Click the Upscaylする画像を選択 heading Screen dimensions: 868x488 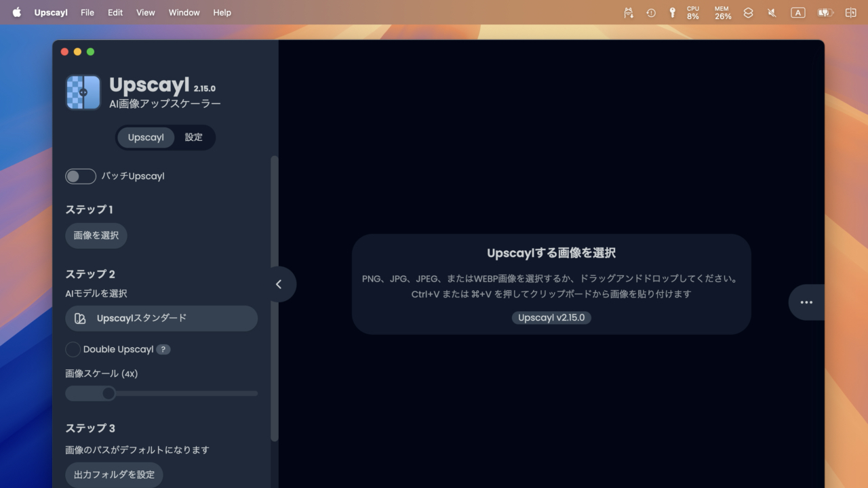[551, 253]
